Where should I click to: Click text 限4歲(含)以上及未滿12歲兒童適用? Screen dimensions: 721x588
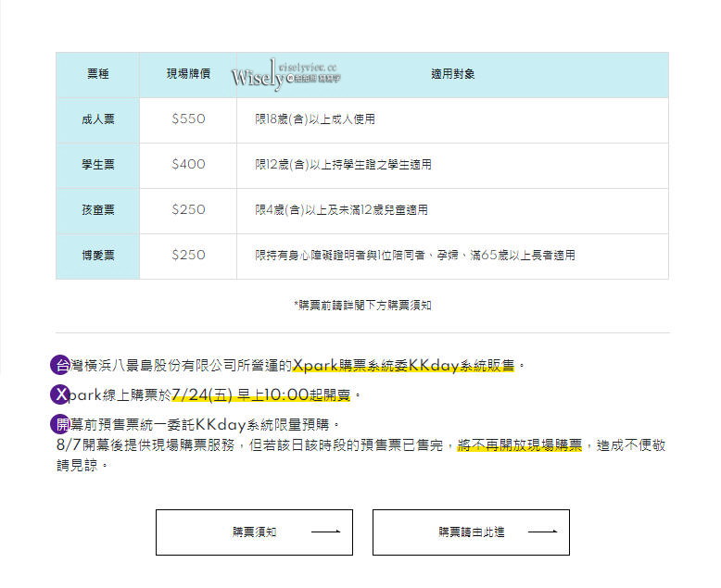pyautogui.click(x=341, y=210)
